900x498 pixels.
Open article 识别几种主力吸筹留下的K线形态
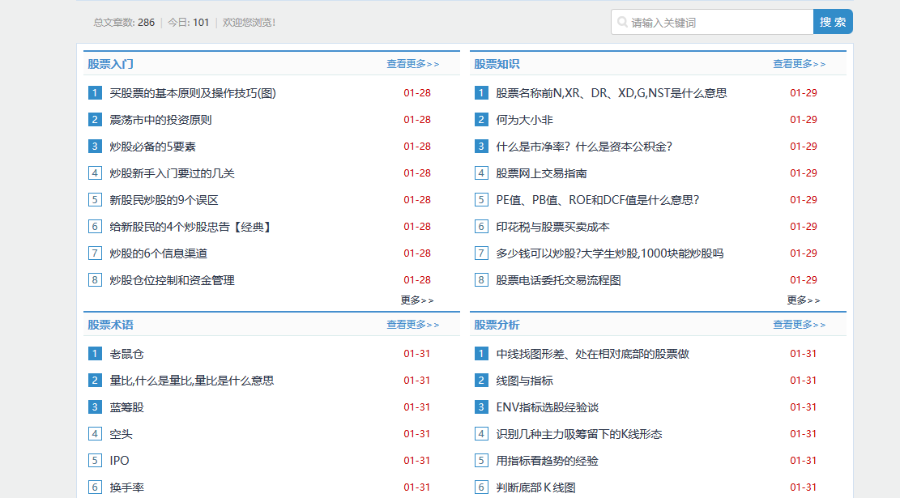(x=579, y=434)
